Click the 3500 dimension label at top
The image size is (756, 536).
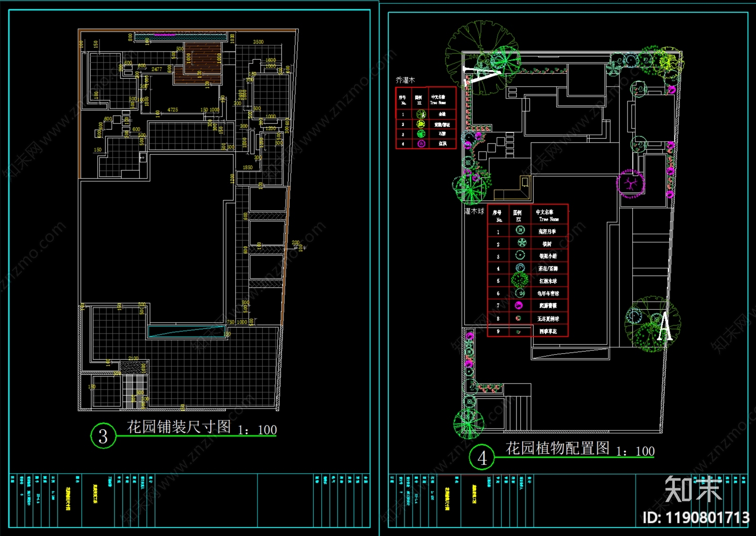[x=258, y=42]
